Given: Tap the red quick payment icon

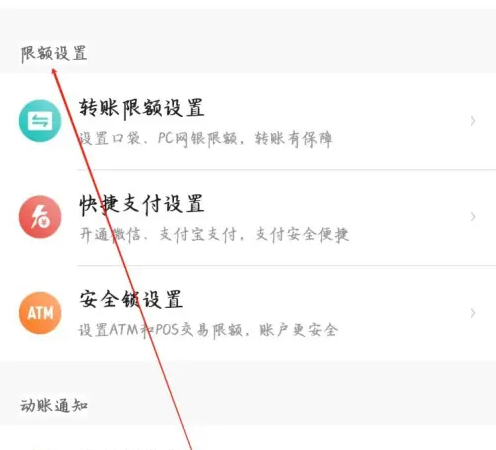Looking at the screenshot, I should (40, 217).
